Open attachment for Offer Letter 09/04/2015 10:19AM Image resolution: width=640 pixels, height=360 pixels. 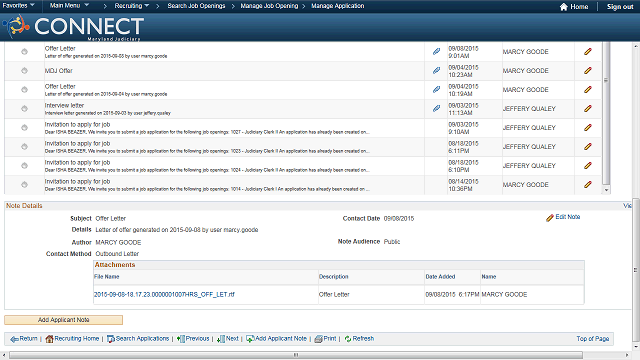[x=436, y=89]
